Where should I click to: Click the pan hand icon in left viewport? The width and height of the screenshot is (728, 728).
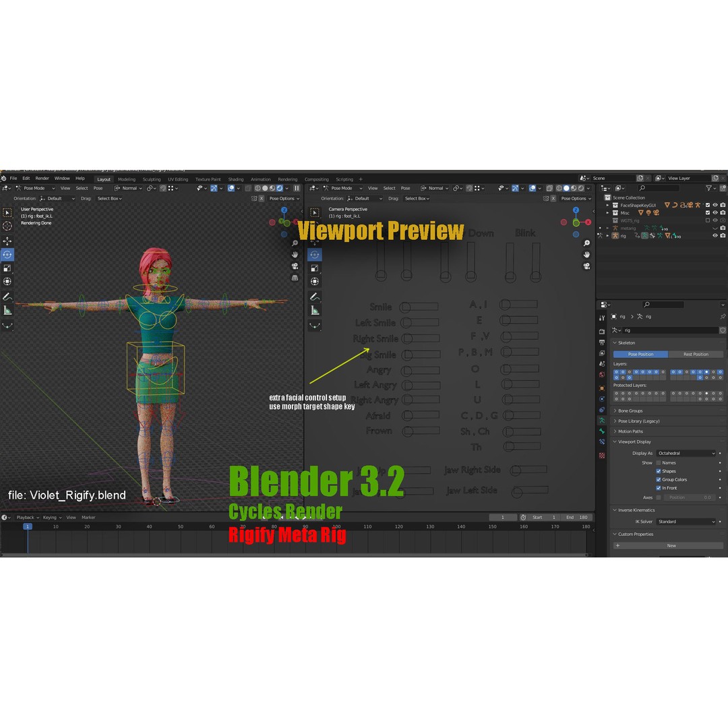click(295, 254)
